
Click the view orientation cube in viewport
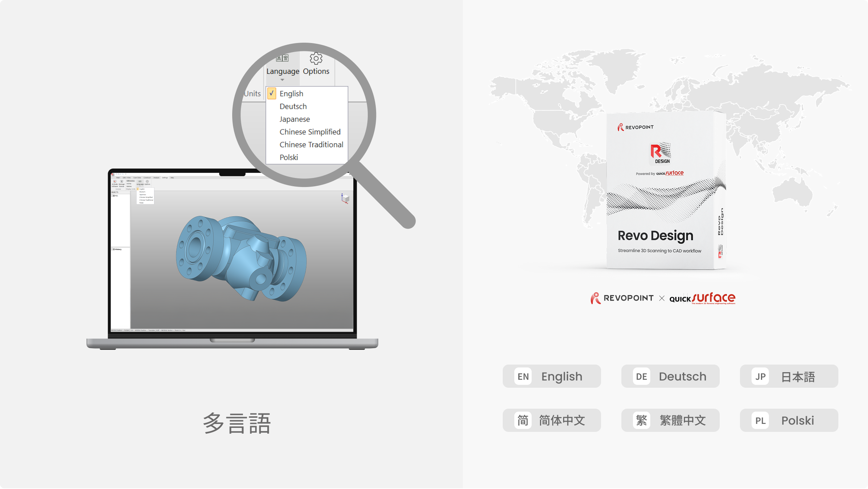pyautogui.click(x=345, y=198)
